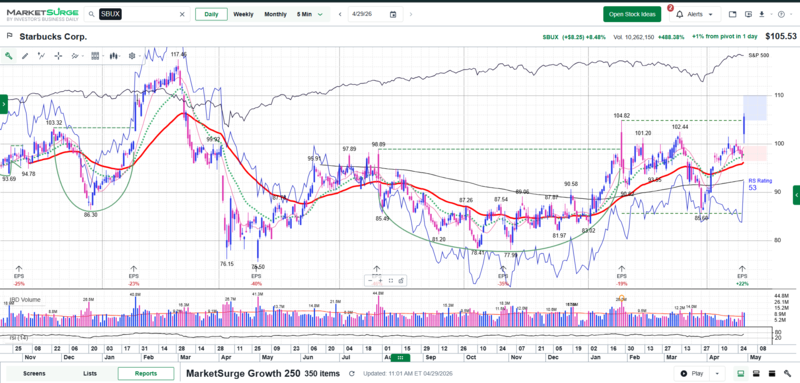This screenshot has width=800, height=383.
Task: Click the green time axis drag handle
Action: 401,358
